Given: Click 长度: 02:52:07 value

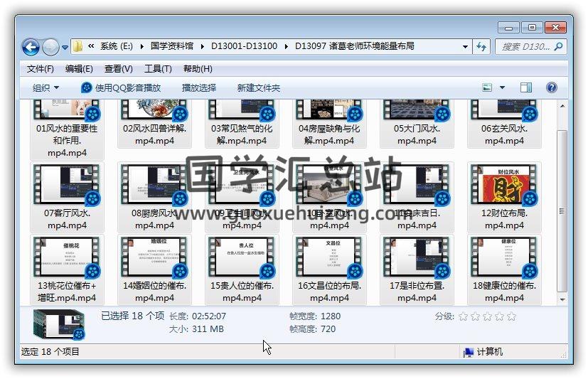Looking at the screenshot, I should click(x=209, y=316).
